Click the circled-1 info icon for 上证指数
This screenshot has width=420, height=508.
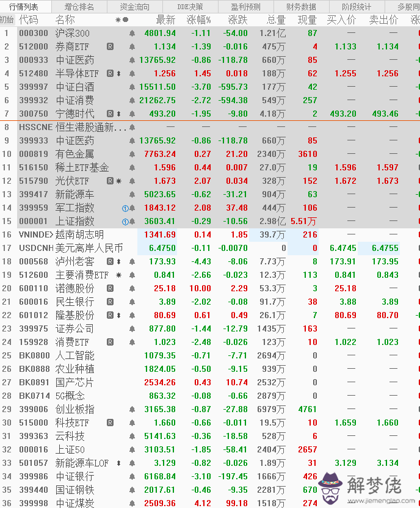125,222
